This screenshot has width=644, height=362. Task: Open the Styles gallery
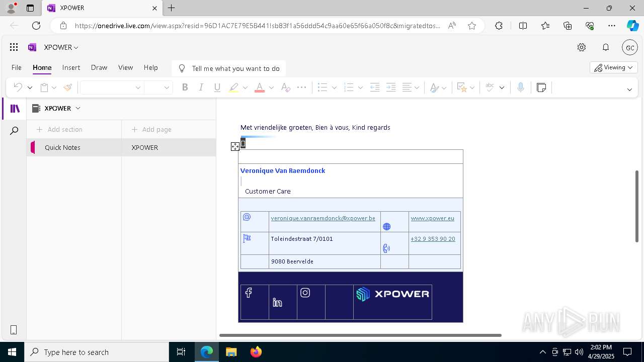(x=438, y=87)
